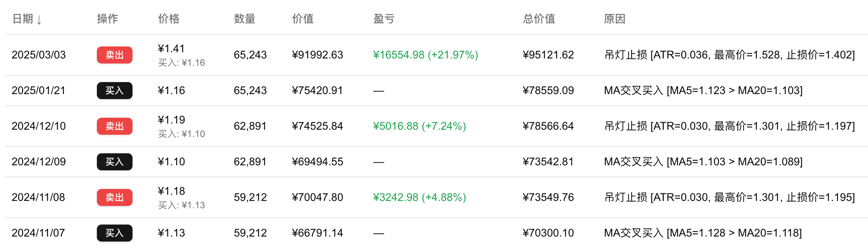868x247 pixels.
Task: Click the 价格 column header
Action: (169, 19)
